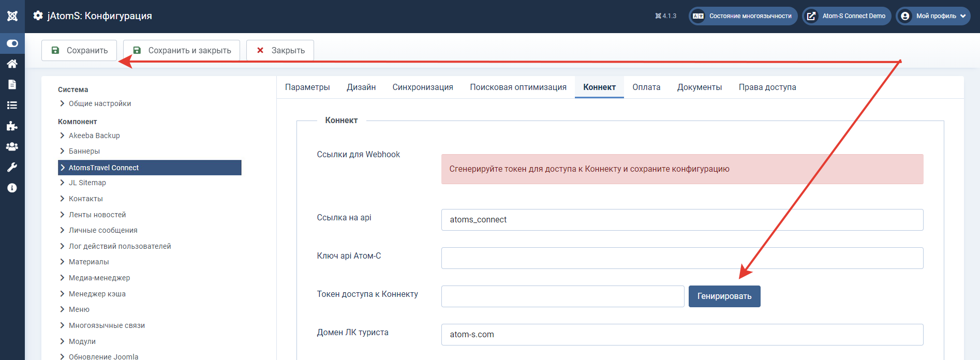This screenshot has width=980, height=360.
Task: Open Общие настройки in the sidebar
Action: tap(99, 103)
